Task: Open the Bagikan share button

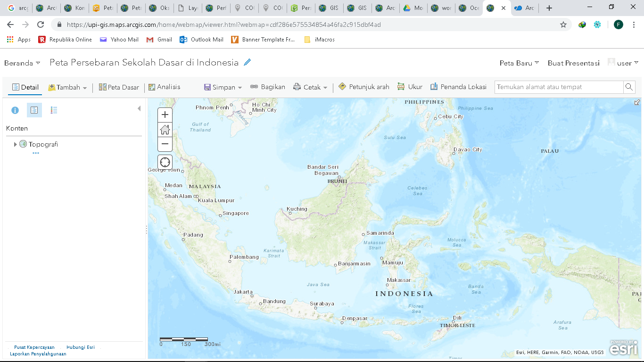Action: 268,87
